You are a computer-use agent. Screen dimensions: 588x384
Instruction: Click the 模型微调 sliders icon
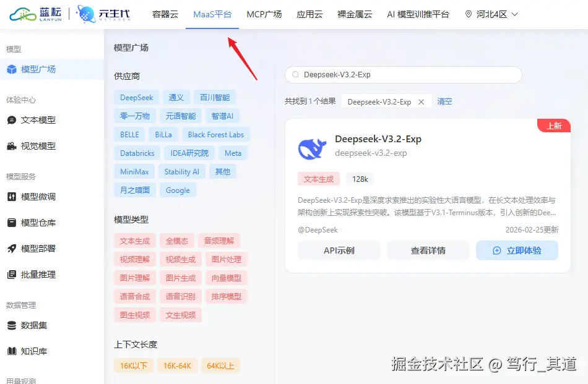(x=12, y=197)
